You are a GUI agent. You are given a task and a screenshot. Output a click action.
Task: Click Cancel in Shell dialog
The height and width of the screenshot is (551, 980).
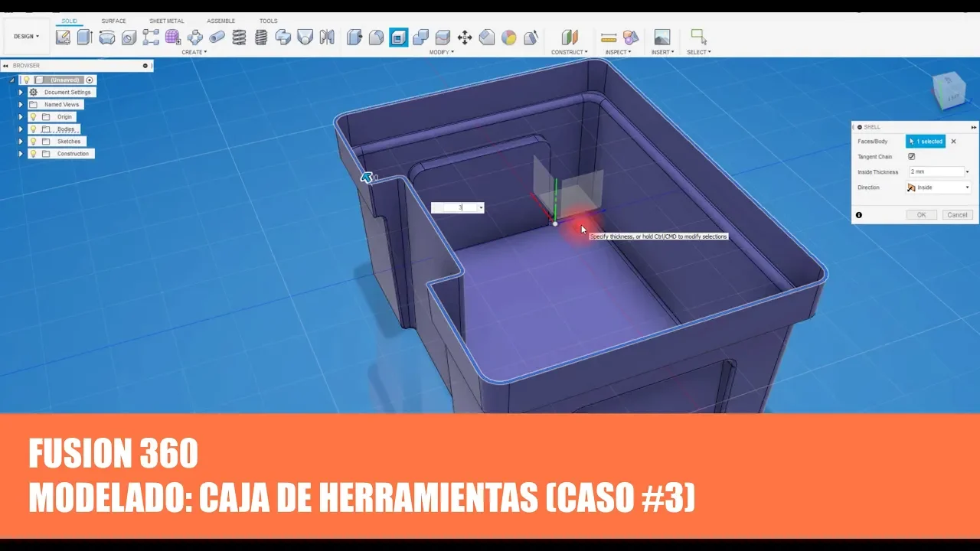tap(957, 215)
